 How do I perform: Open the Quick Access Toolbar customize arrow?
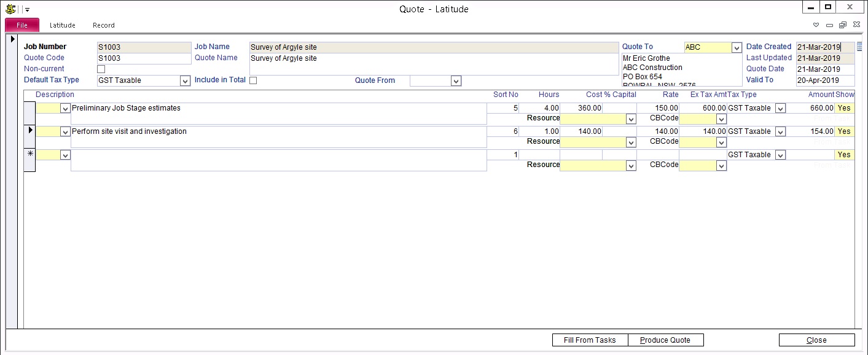point(27,10)
